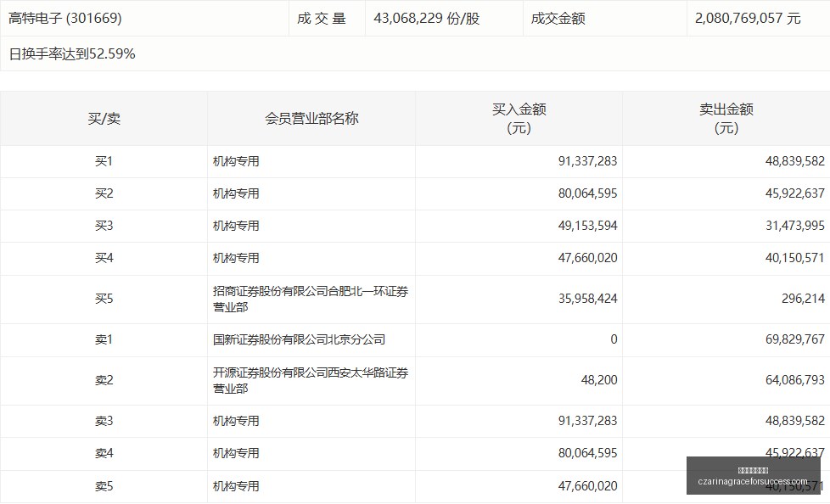The height and width of the screenshot is (504, 830).
Task: Select the 卖1 row label
Action: (x=104, y=339)
